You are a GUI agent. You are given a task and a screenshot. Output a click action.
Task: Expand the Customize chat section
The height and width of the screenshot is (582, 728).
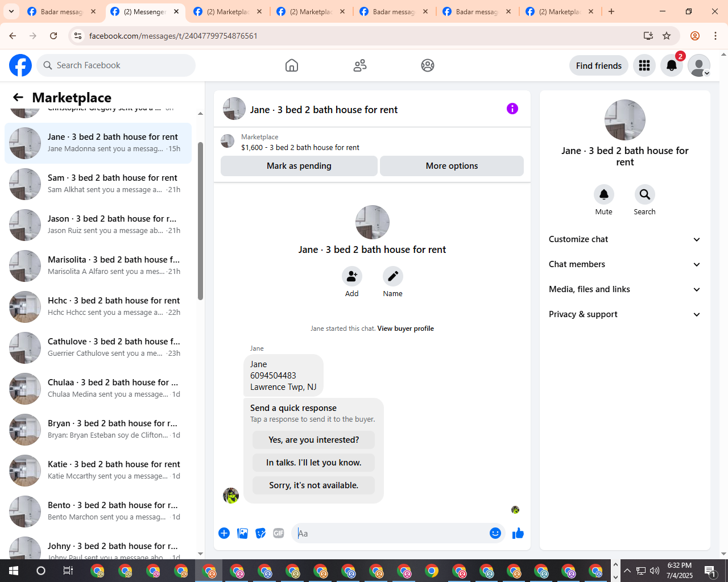(625, 239)
